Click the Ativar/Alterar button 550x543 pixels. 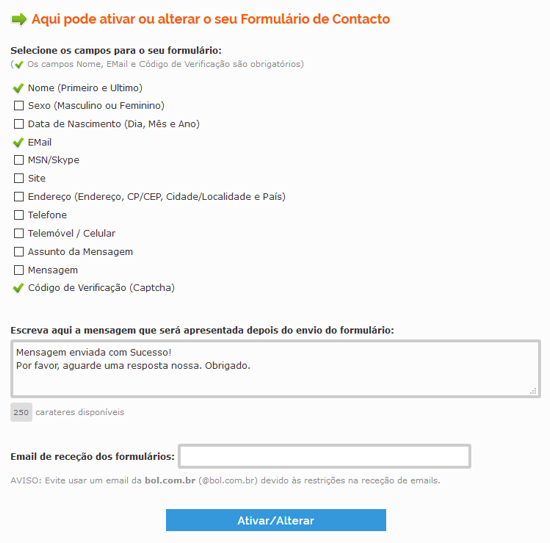pyautogui.click(x=276, y=520)
